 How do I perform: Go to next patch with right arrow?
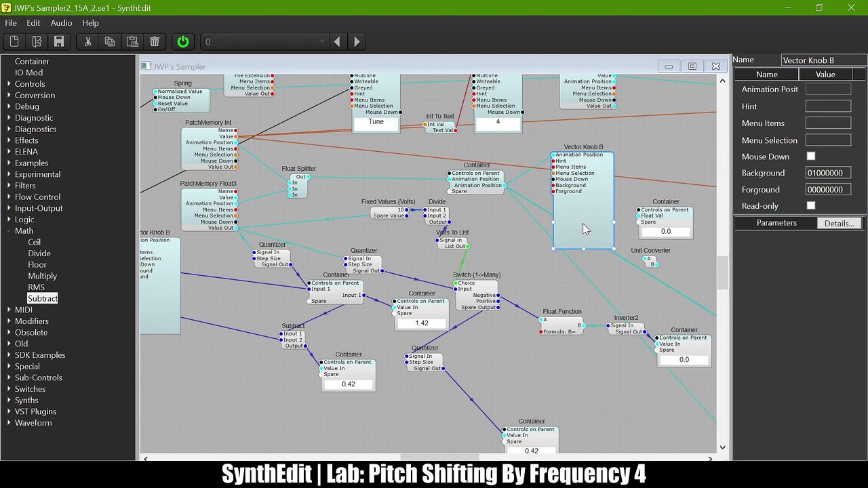tap(357, 42)
